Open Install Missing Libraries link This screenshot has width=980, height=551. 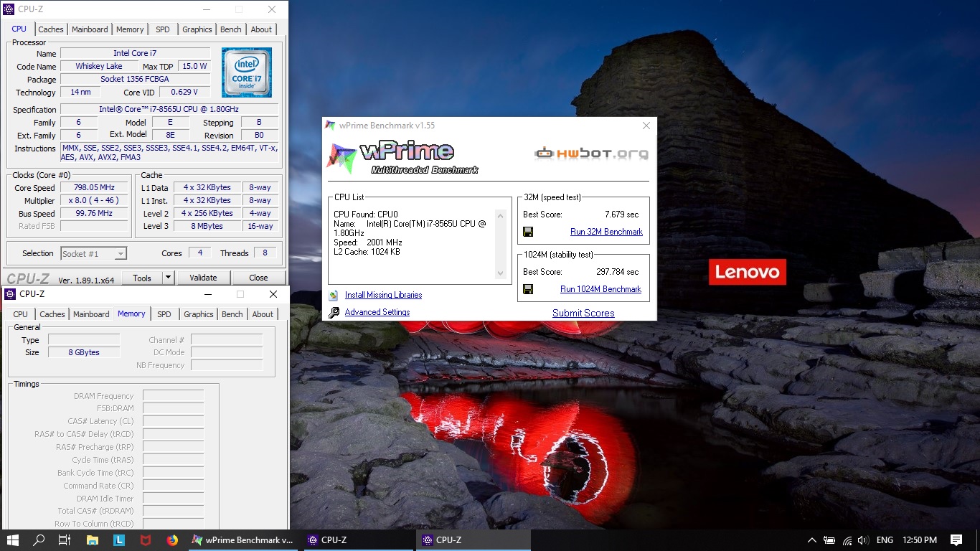(x=383, y=295)
